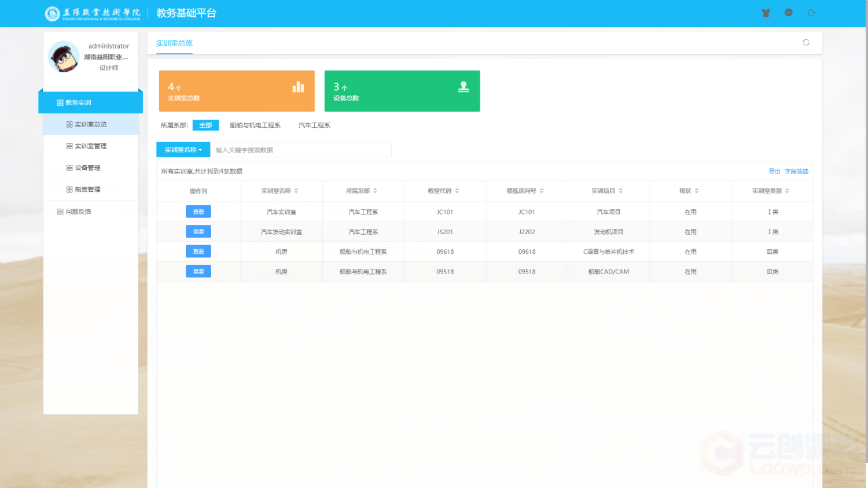This screenshot has height=488, width=868.
Task: Click 导出 export link
Action: click(x=774, y=172)
